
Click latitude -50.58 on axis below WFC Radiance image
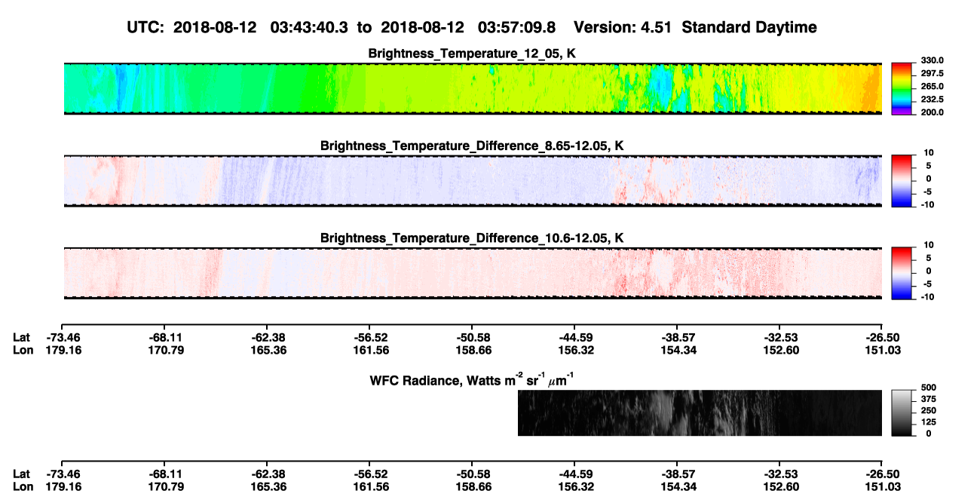pyautogui.click(x=472, y=474)
